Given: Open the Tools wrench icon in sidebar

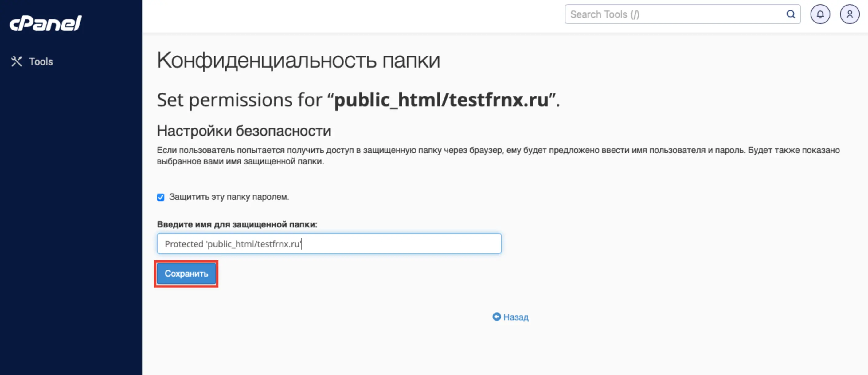Looking at the screenshot, I should click(x=17, y=61).
